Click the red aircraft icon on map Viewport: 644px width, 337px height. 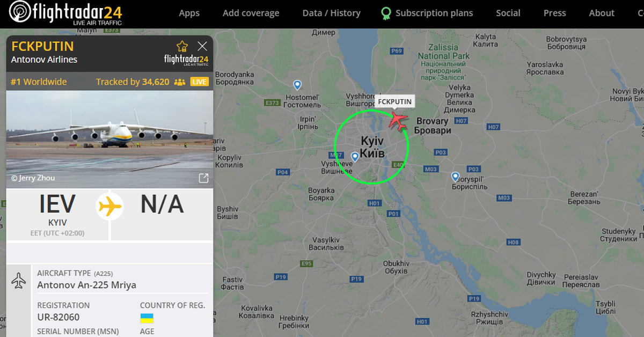click(398, 119)
